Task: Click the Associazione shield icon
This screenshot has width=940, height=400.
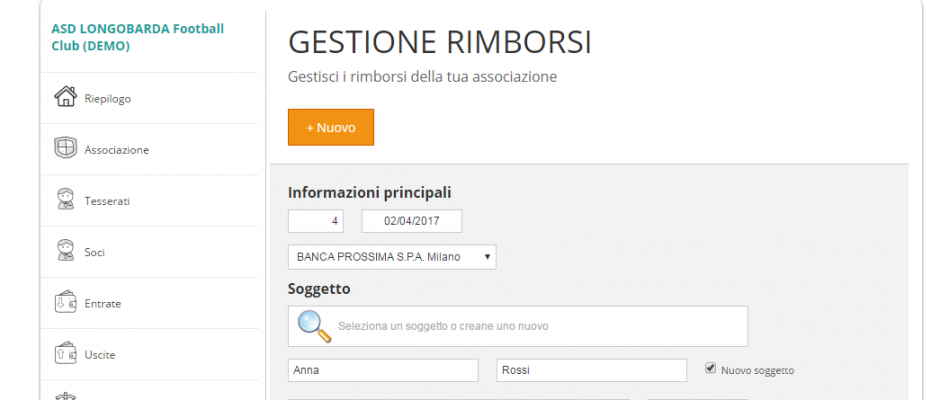Action: point(65,148)
